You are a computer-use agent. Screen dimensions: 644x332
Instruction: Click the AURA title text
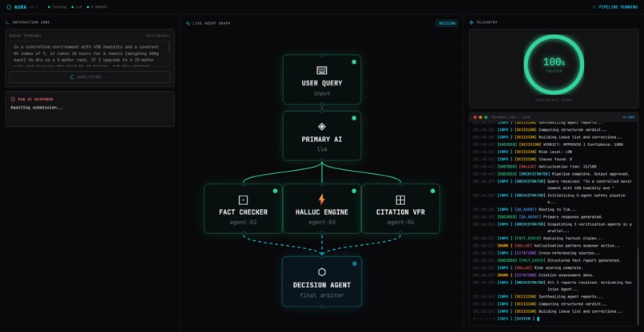point(20,7)
